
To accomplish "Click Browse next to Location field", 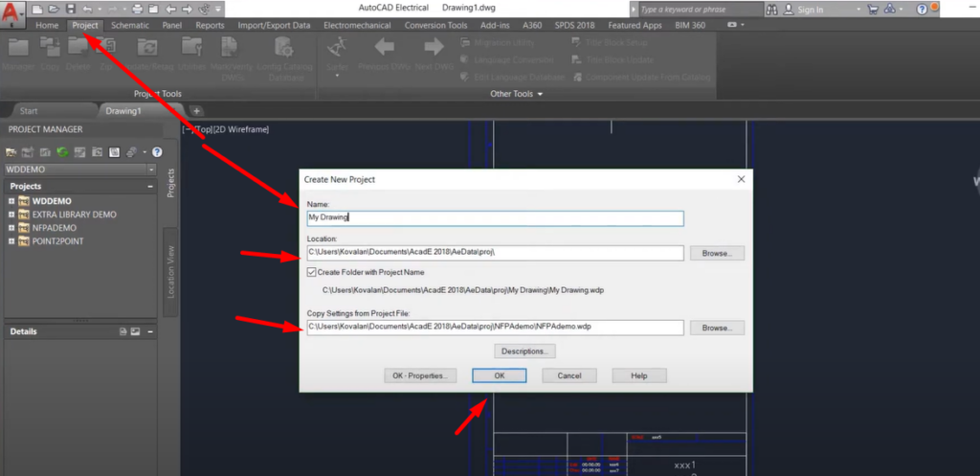I will click(717, 254).
